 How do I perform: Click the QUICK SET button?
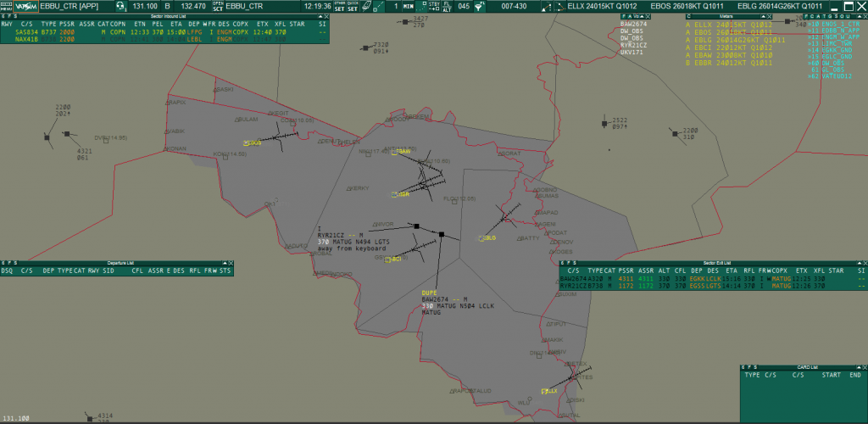pos(353,6)
